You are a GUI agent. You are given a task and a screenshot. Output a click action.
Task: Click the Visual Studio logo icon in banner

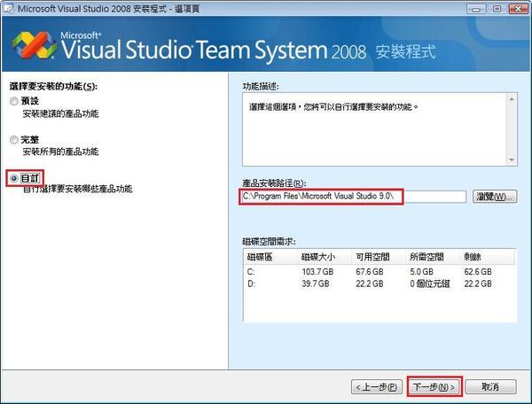35,45
